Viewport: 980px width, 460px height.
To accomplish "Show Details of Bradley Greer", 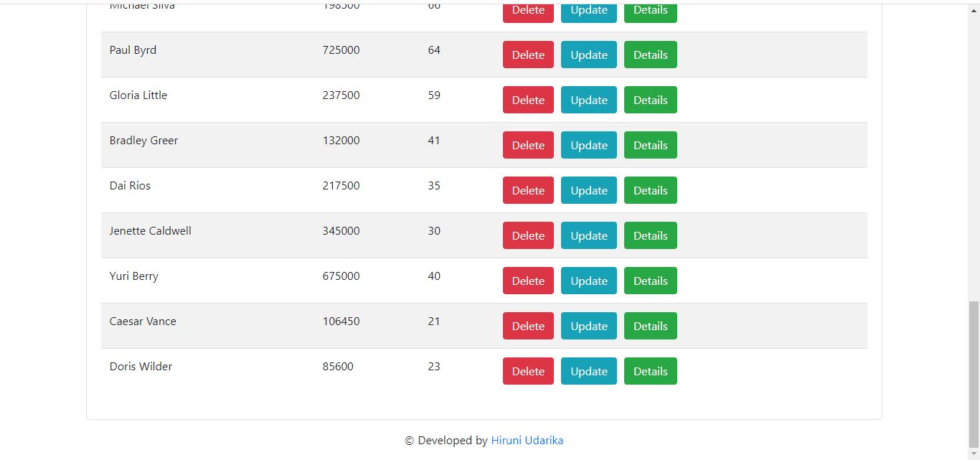I will coord(651,145).
